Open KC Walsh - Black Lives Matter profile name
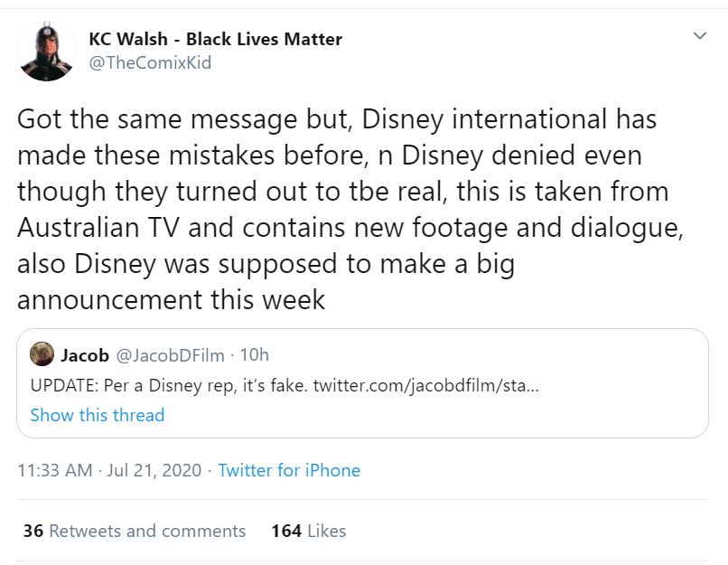Image resolution: width=728 pixels, height=565 pixels. [215, 39]
